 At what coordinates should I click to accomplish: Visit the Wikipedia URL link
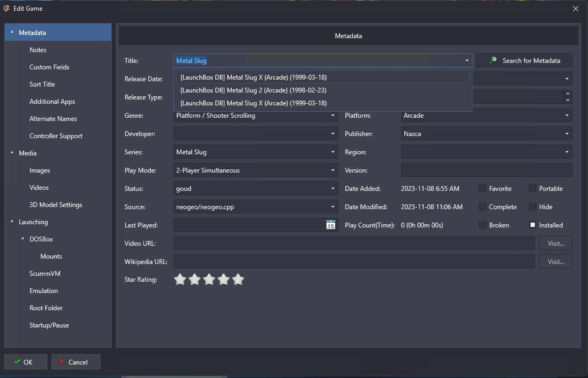tap(556, 262)
